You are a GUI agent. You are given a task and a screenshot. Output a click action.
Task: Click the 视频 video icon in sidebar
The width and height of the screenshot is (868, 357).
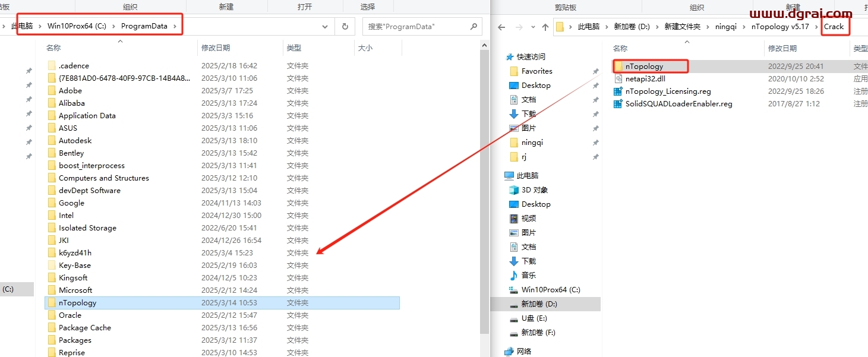(x=514, y=219)
